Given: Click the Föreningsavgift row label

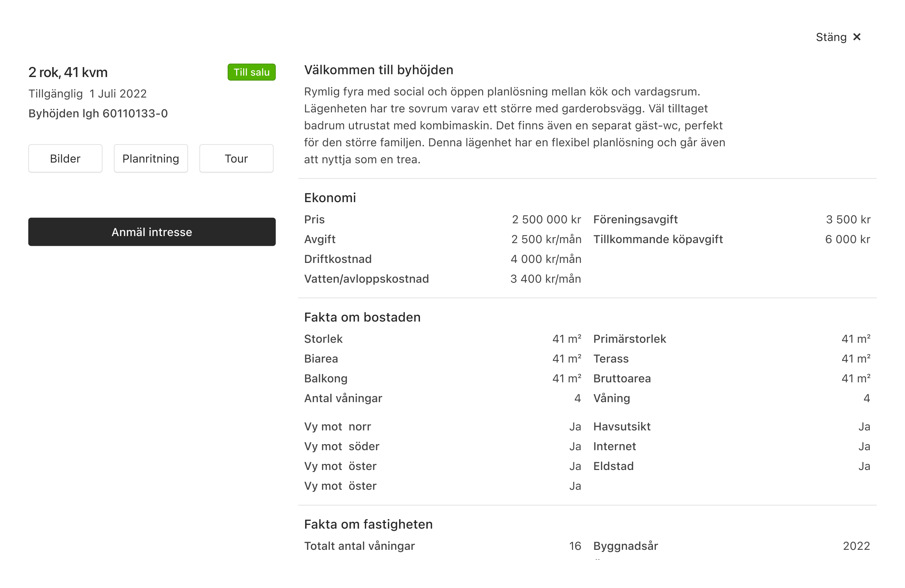Looking at the screenshot, I should 635,219.
